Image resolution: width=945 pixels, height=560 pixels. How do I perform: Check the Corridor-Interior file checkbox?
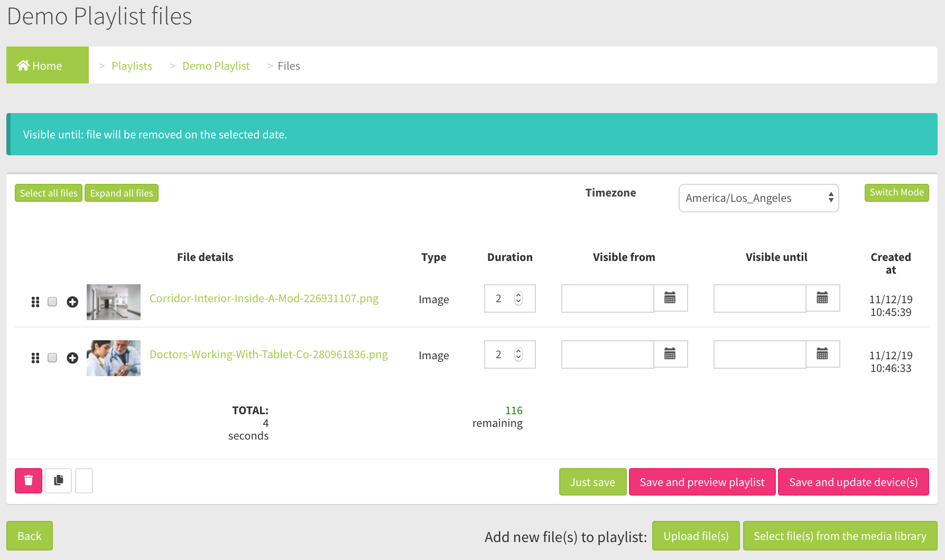click(52, 302)
